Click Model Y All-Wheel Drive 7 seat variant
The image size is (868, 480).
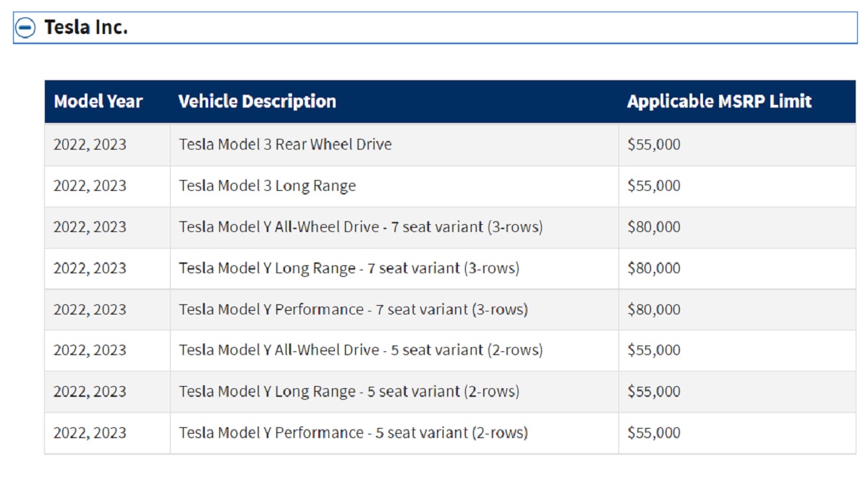360,227
